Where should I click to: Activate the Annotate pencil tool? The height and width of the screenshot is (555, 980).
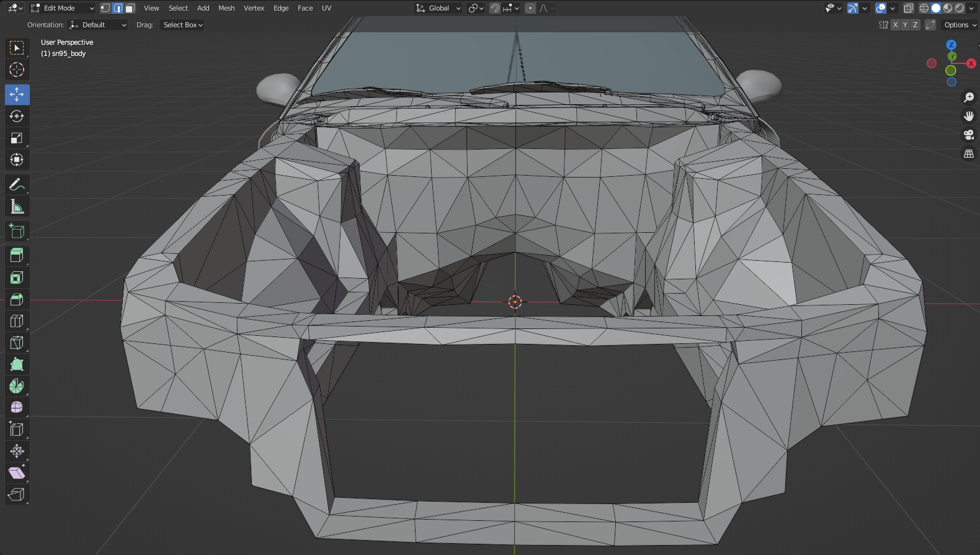coord(17,184)
